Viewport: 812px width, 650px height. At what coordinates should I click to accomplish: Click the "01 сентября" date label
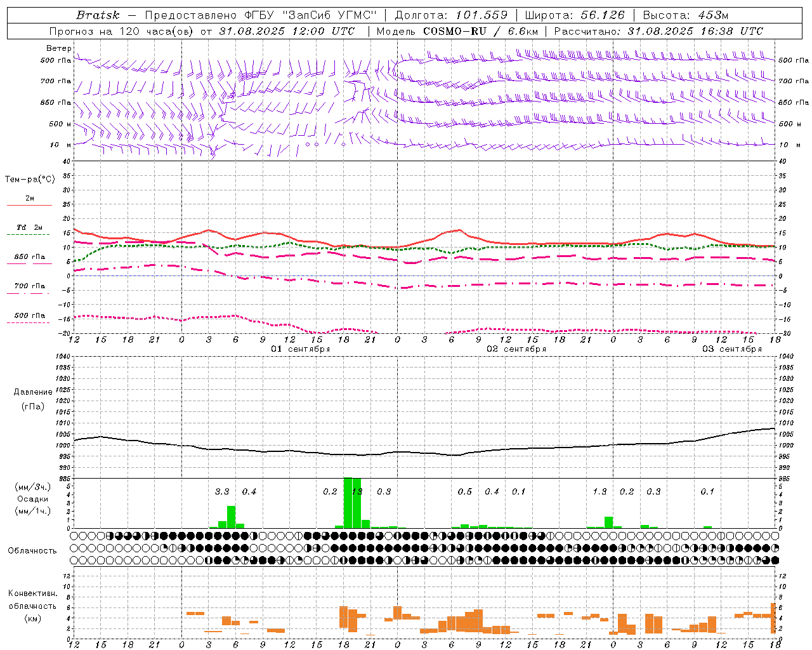tap(301, 349)
